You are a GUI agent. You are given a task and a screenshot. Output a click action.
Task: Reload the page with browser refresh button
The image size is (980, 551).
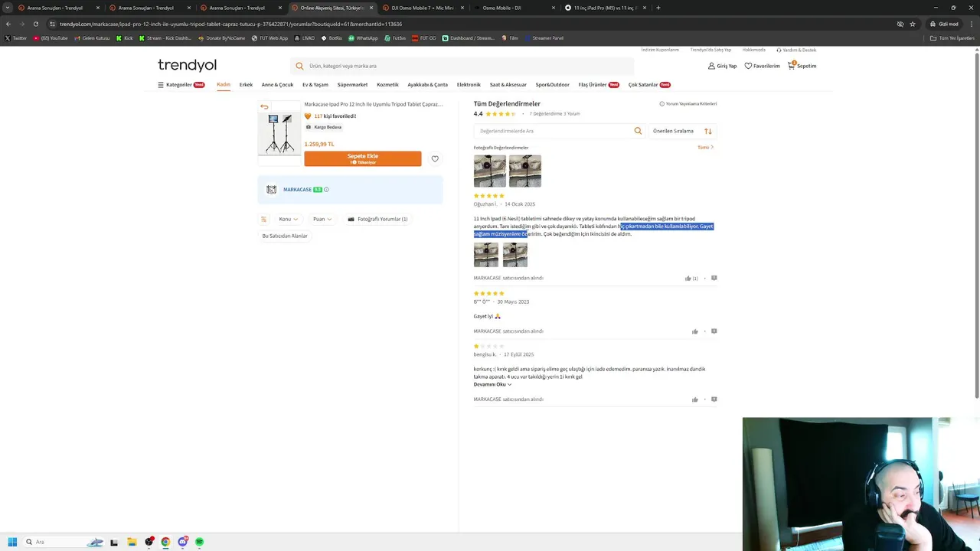point(35,24)
